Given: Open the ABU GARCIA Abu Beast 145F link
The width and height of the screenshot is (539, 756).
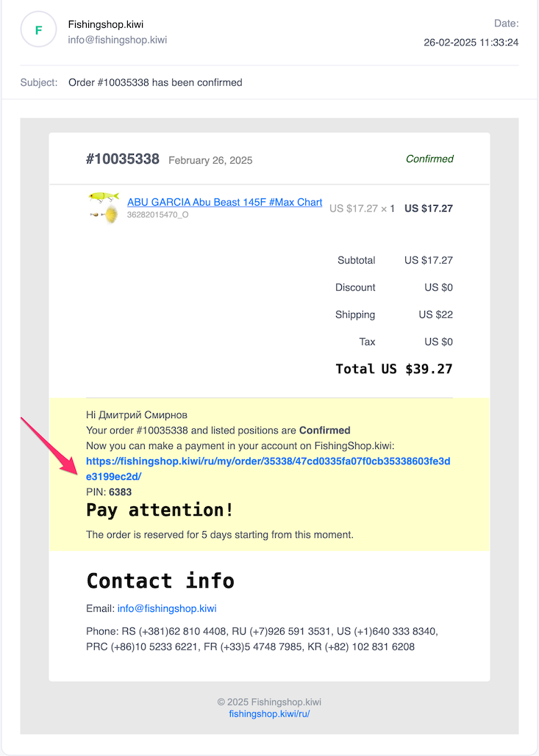Looking at the screenshot, I should (x=224, y=202).
